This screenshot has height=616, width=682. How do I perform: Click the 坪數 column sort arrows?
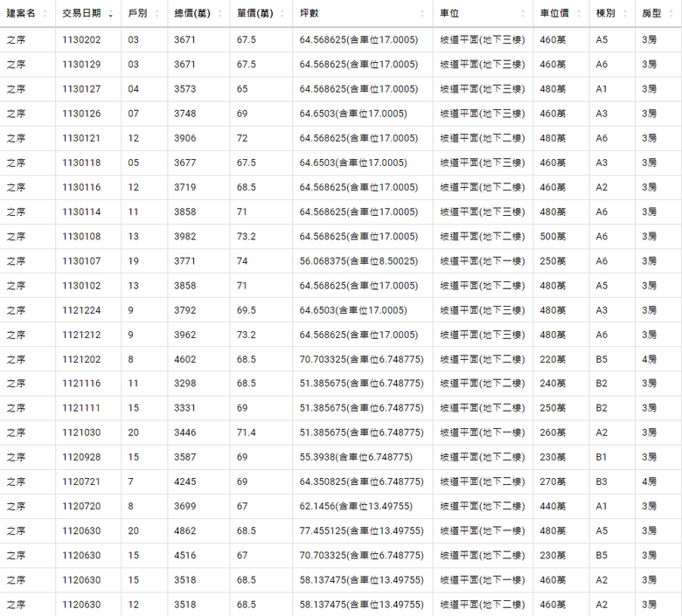pyautogui.click(x=422, y=14)
